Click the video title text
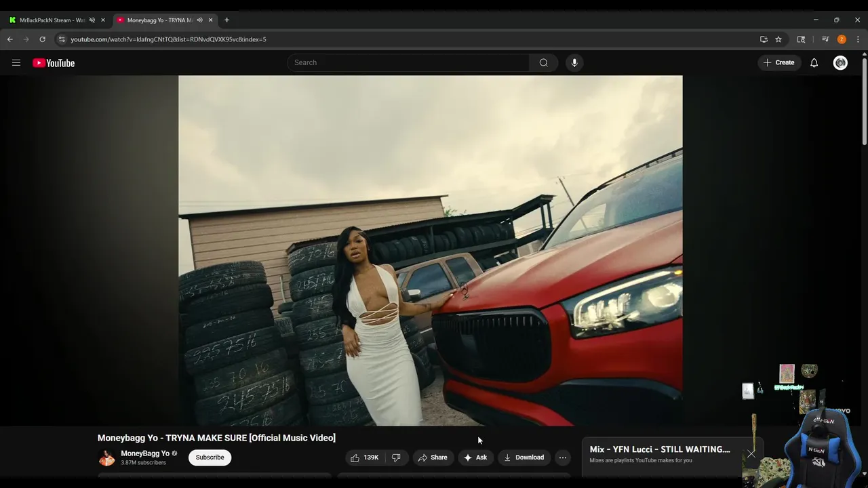Screen dimensions: 868x488 (216, 438)
